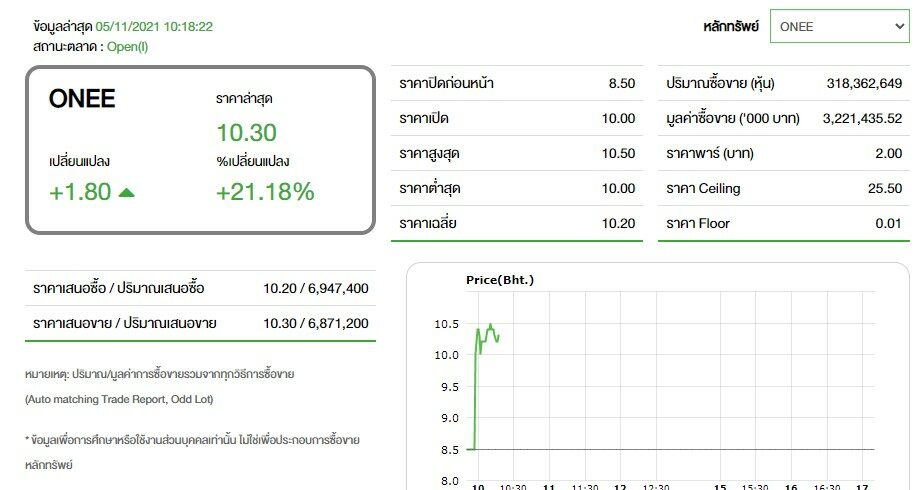
Task: Click the หลักทรัพย์ securities label
Action: point(731,26)
